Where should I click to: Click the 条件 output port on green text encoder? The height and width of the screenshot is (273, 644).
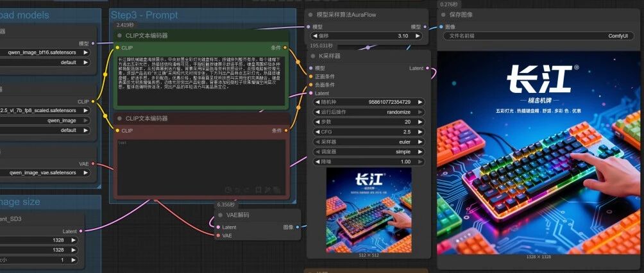286,47
